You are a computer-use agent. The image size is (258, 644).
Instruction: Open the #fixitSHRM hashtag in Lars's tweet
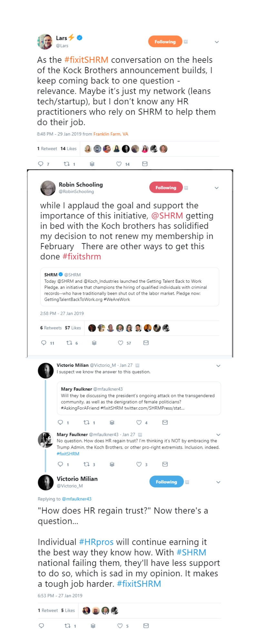[86, 60]
